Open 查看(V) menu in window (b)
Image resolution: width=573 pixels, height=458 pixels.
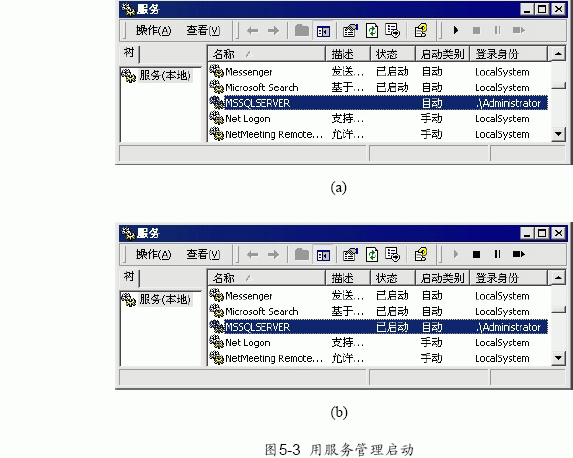203,254
